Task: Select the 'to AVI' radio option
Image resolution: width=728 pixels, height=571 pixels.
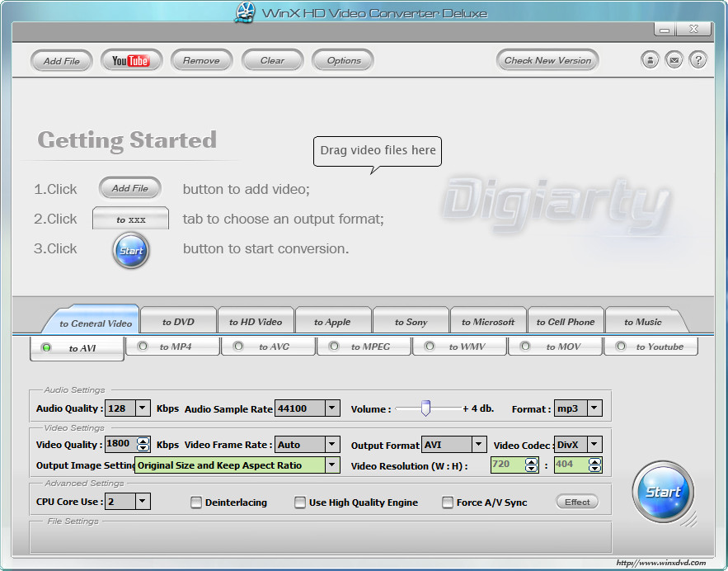Action: (46, 347)
